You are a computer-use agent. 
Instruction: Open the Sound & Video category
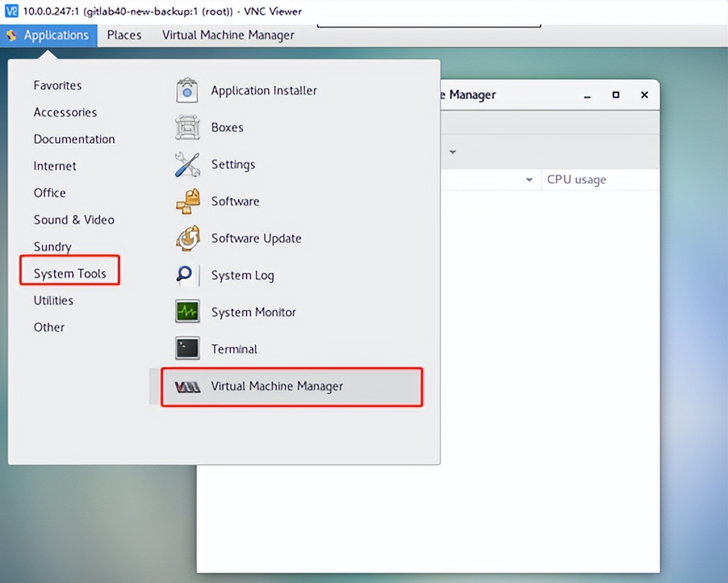coord(74,220)
